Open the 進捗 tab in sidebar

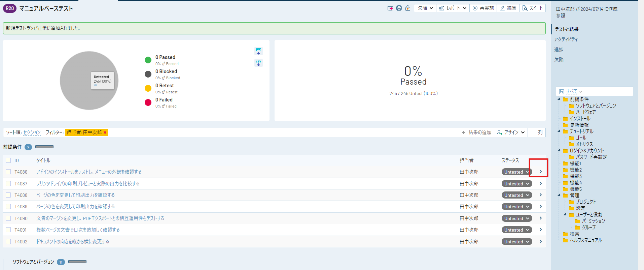[559, 50]
